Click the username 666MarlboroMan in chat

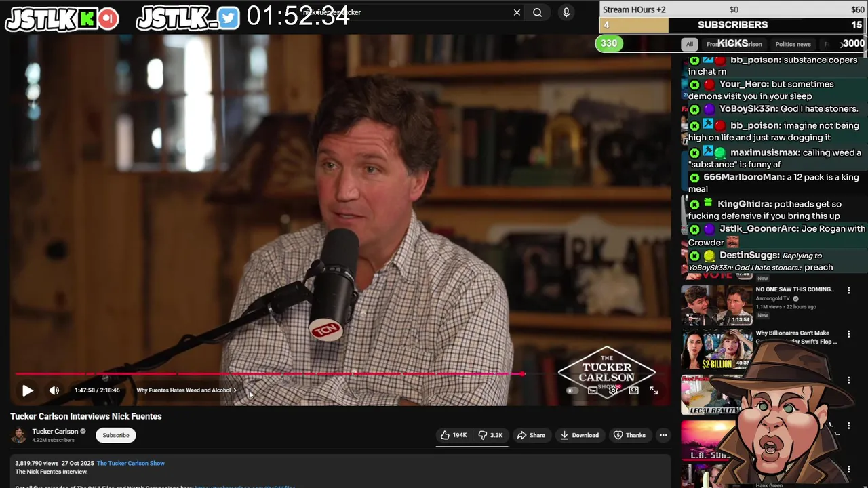tap(744, 178)
